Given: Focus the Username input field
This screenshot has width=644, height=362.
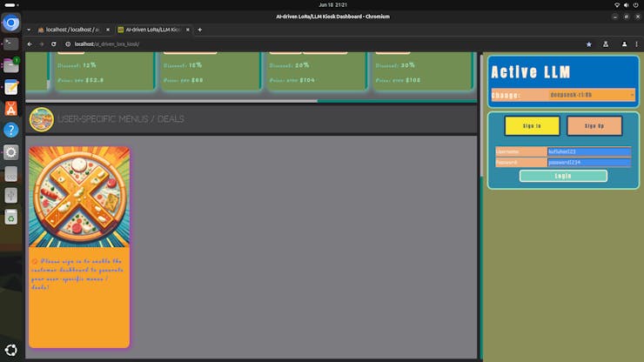Looking at the screenshot, I should tap(589, 151).
